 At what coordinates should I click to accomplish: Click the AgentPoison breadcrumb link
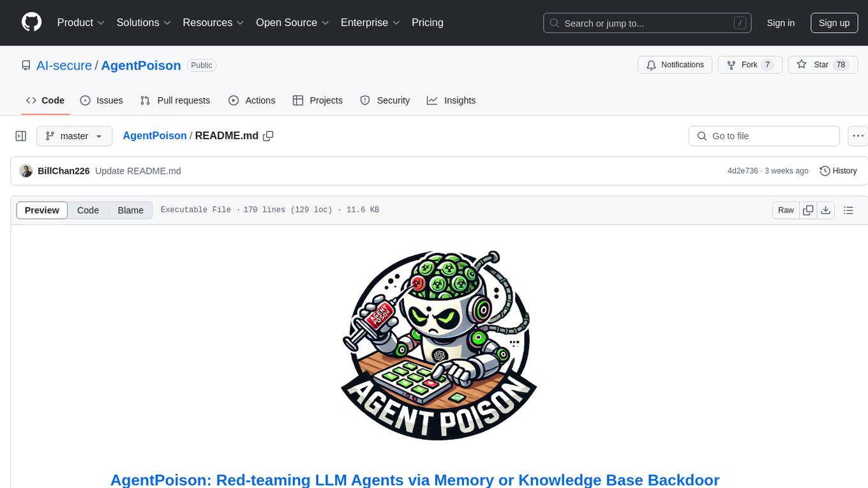click(x=154, y=135)
